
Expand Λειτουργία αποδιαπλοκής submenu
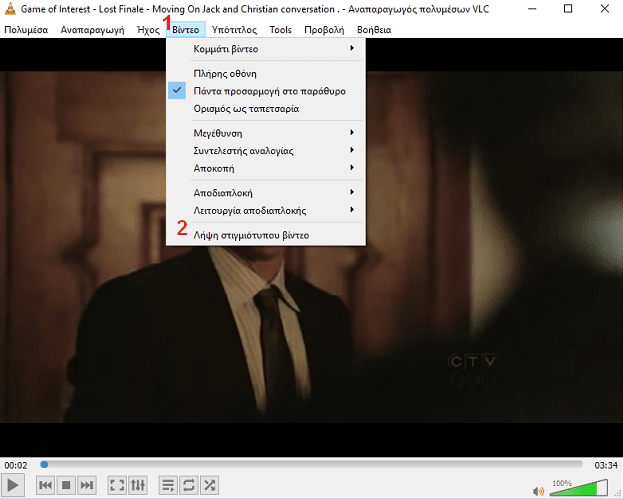(x=266, y=210)
